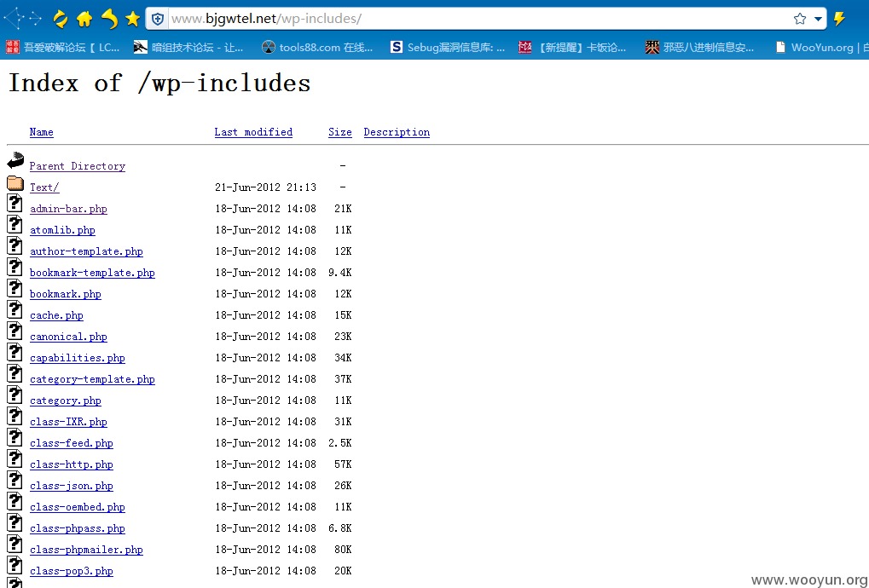
Task: Click the lightning bolt speed-mode icon
Action: 839,19
